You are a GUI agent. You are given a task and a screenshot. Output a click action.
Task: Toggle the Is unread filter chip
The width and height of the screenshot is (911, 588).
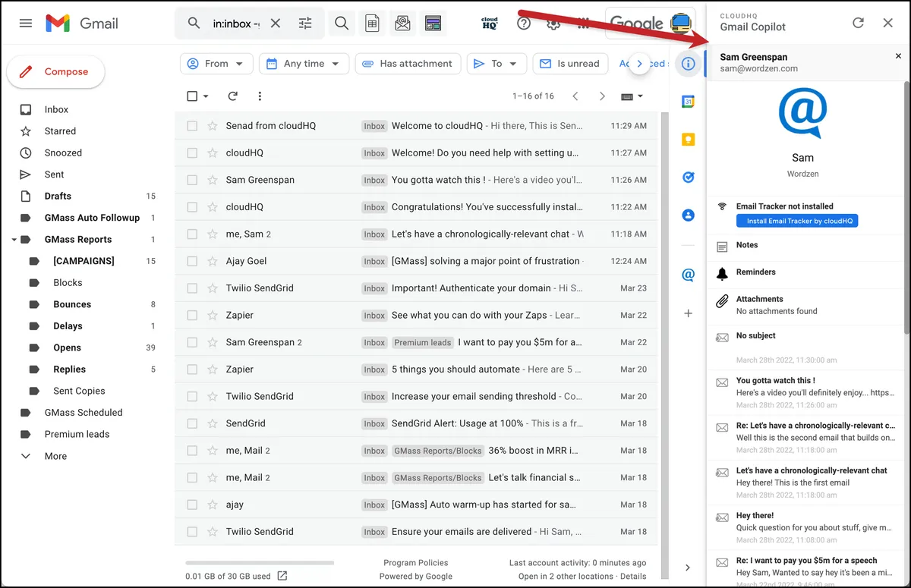[x=569, y=64]
